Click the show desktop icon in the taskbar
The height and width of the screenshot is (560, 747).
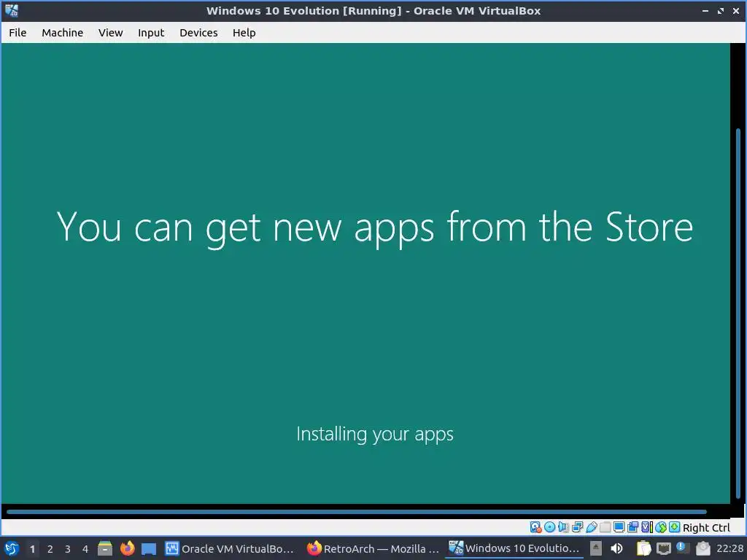(x=149, y=549)
